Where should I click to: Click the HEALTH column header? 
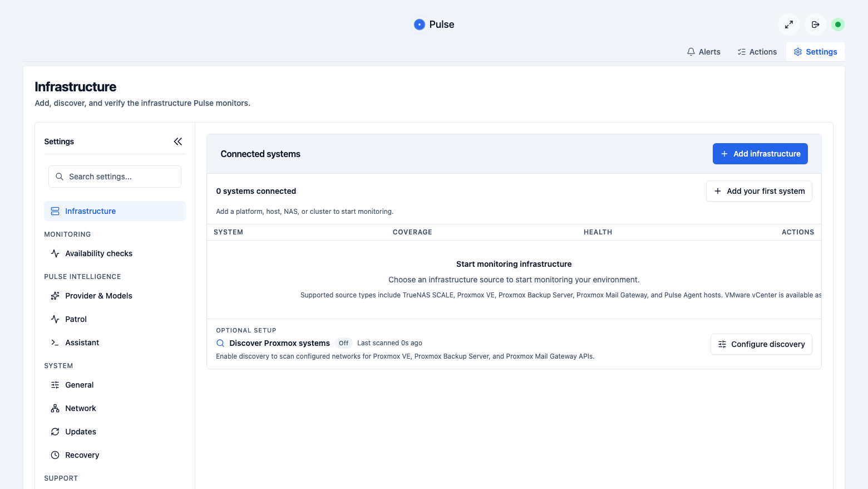point(598,232)
